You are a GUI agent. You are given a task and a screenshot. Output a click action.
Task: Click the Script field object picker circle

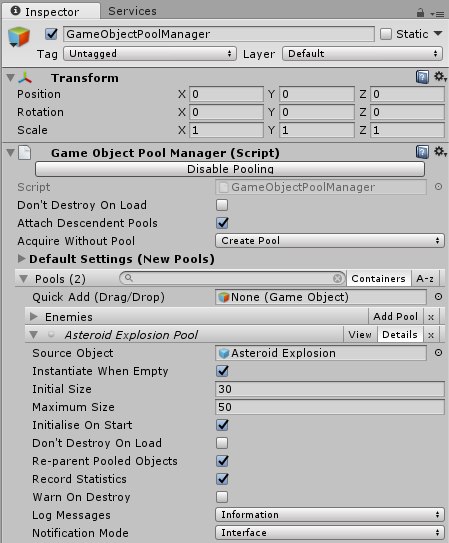pos(438,187)
